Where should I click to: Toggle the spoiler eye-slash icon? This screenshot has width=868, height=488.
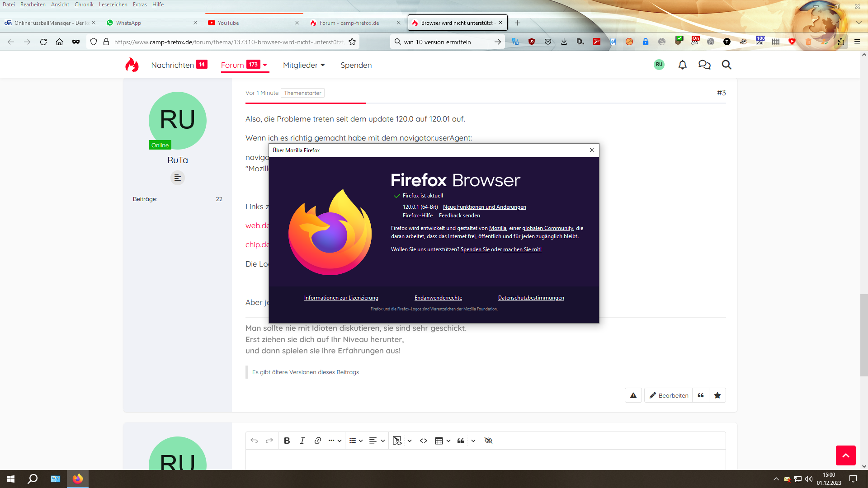[x=488, y=441]
